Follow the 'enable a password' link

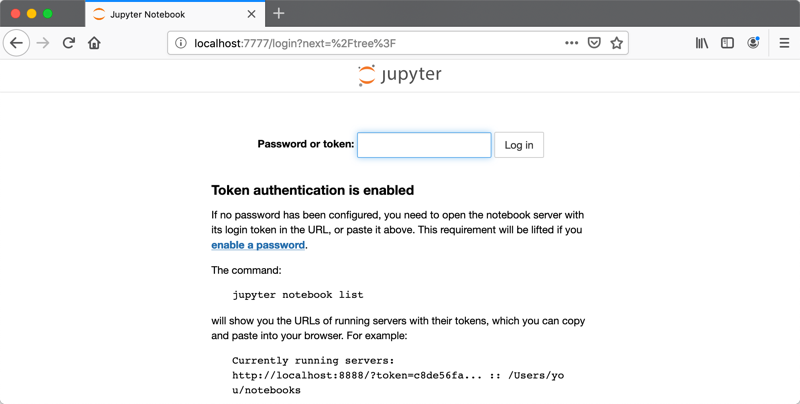coord(258,245)
